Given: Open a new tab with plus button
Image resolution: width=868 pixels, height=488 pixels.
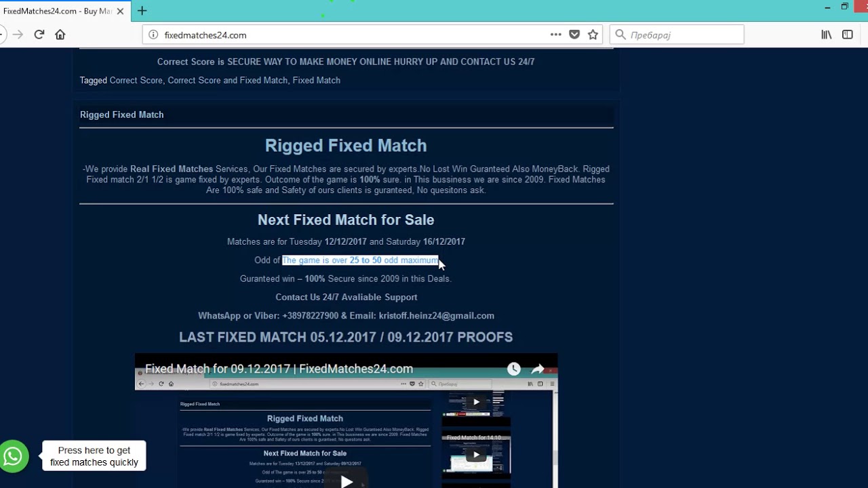Looking at the screenshot, I should pyautogui.click(x=142, y=11).
